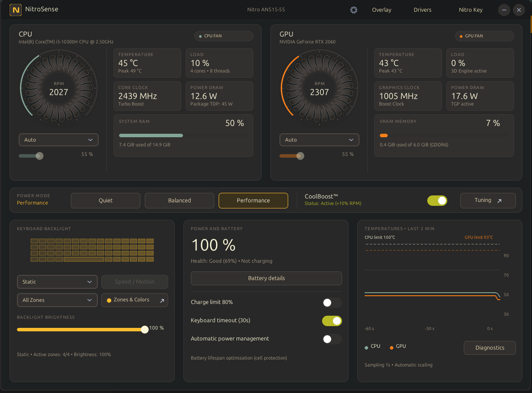Image resolution: width=532 pixels, height=393 pixels.
Task: Enable Automatic power management switch
Action: (x=332, y=339)
